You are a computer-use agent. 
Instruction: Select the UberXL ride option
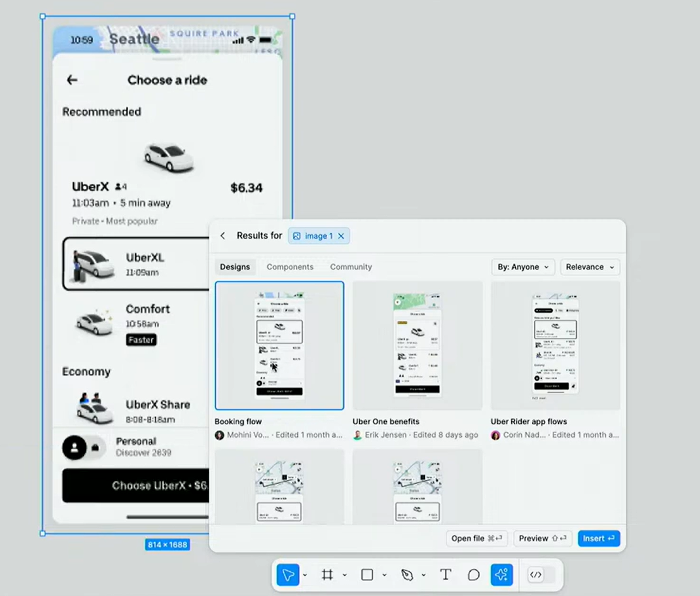(x=136, y=264)
